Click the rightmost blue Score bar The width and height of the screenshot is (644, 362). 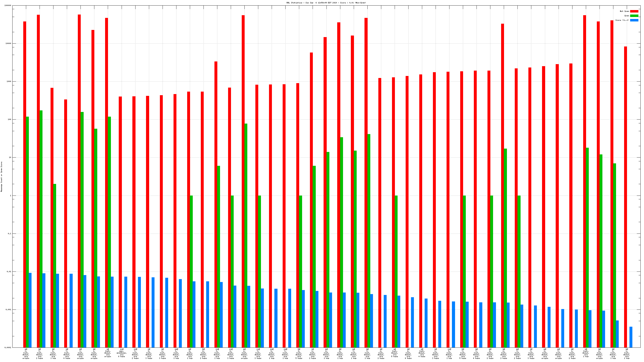click(x=631, y=337)
